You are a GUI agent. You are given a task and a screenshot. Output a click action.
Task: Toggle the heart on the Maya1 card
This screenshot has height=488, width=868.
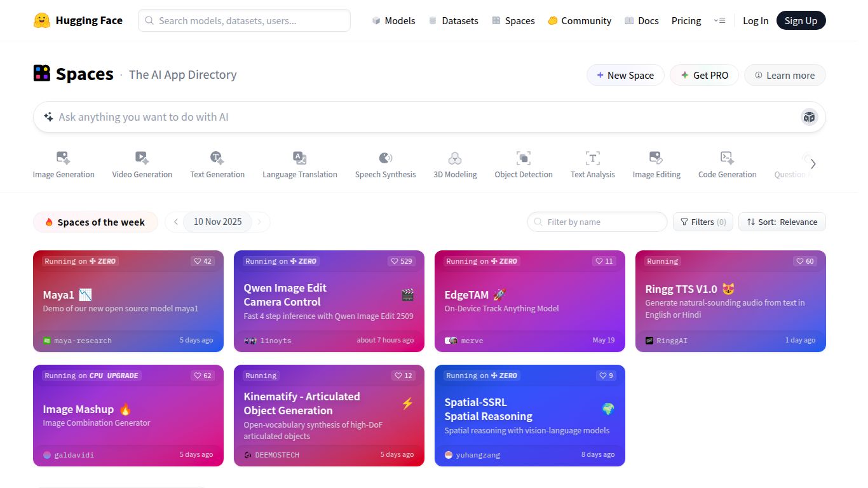coord(202,261)
